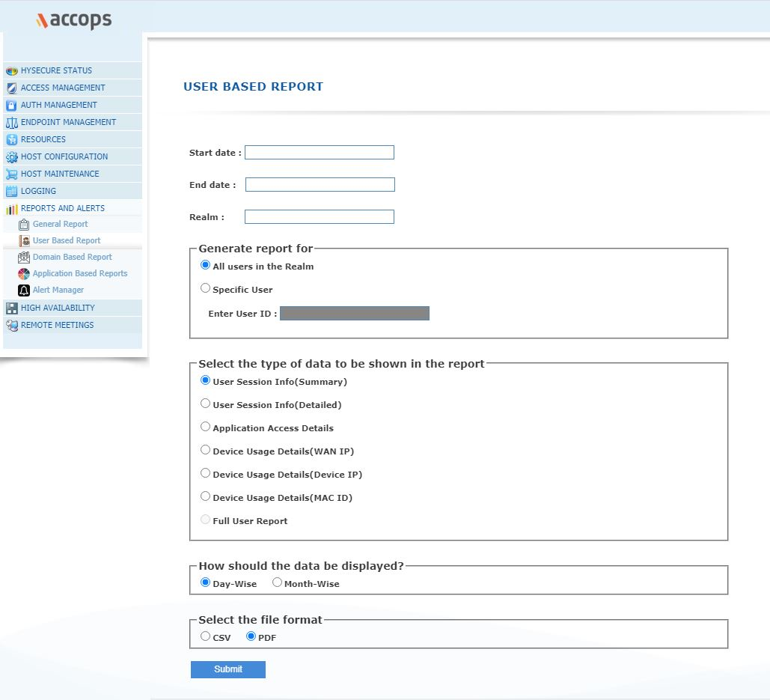Collapse Reports and Alerts section

pos(73,208)
